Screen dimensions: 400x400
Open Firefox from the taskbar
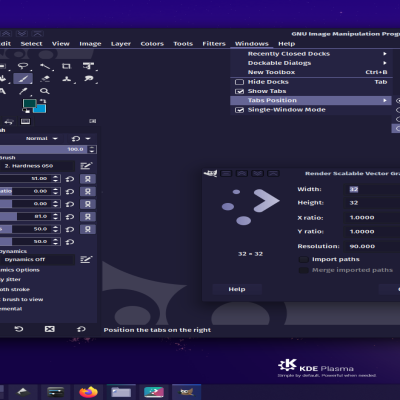88,392
